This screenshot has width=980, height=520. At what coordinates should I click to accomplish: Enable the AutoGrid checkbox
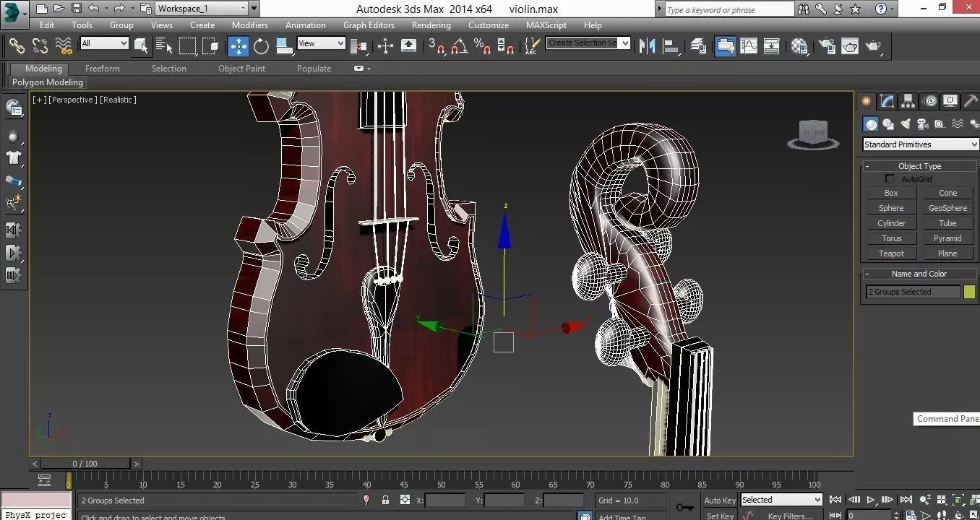point(890,179)
